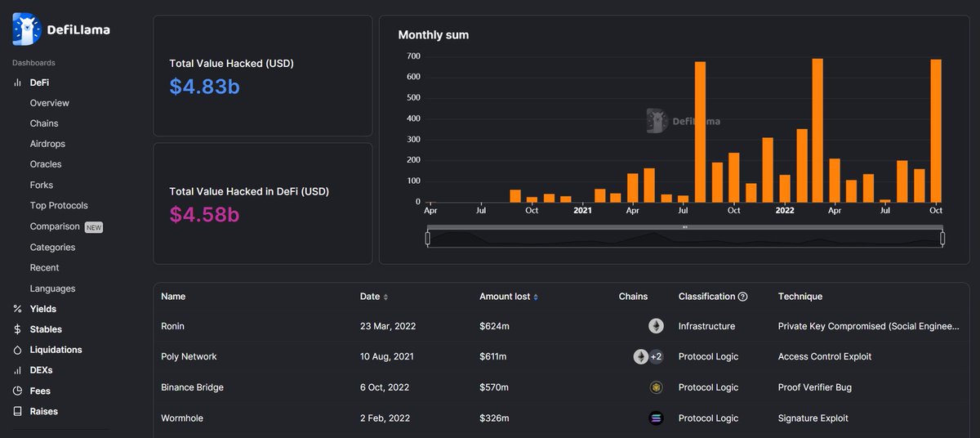Open the Stables section

pos(46,329)
